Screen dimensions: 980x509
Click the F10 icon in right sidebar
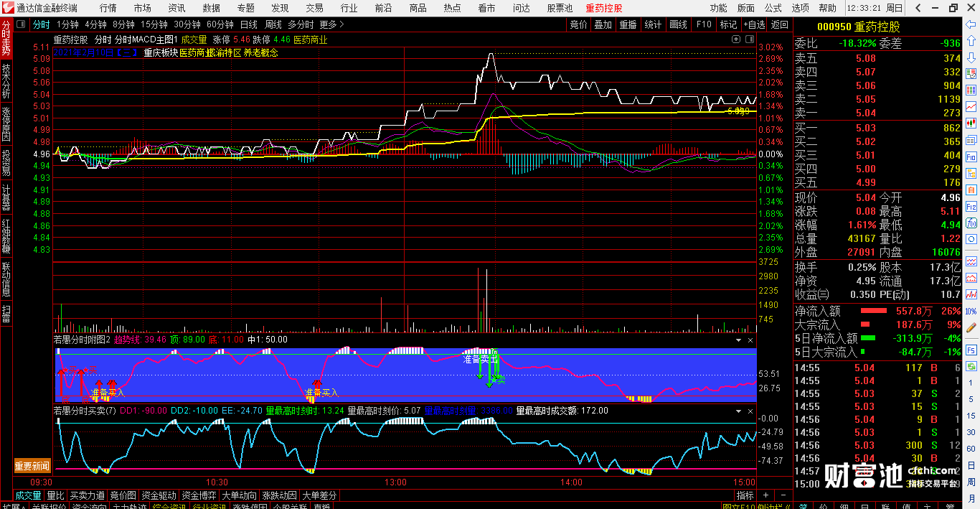coord(971,157)
